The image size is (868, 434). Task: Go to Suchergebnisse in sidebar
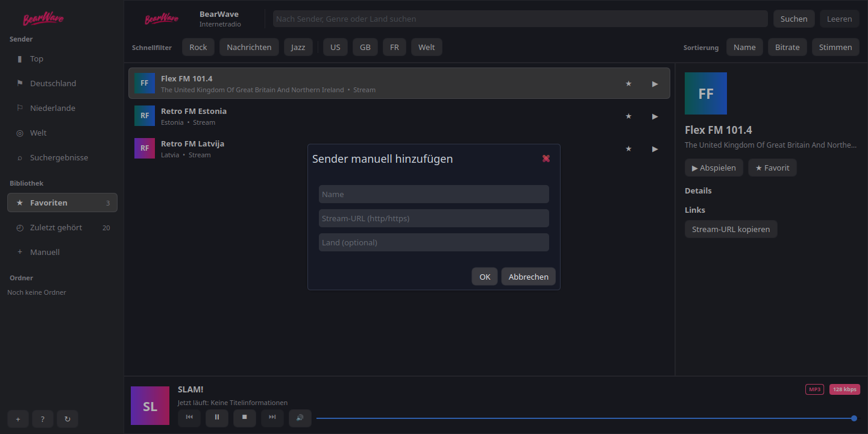pyautogui.click(x=62, y=158)
